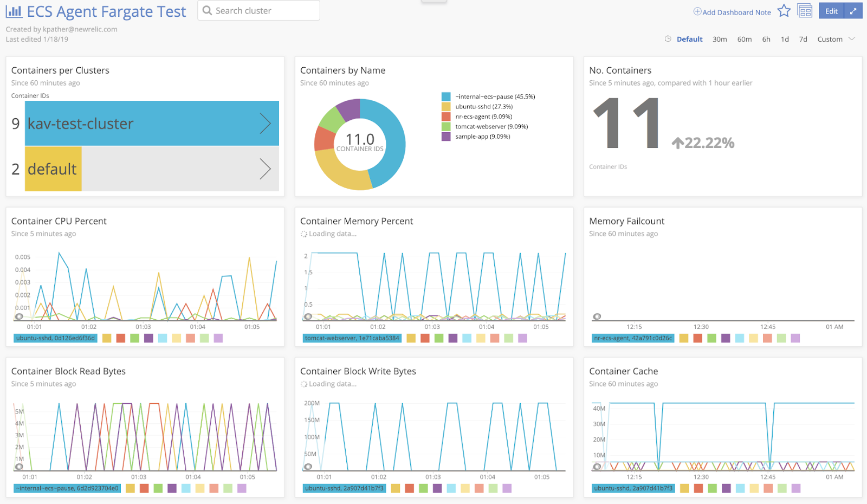Click the 22.22% increase indicator

pyautogui.click(x=703, y=143)
